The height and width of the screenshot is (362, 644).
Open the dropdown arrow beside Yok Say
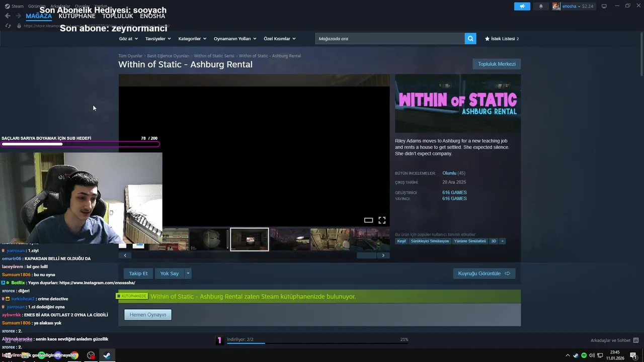pyautogui.click(x=188, y=274)
